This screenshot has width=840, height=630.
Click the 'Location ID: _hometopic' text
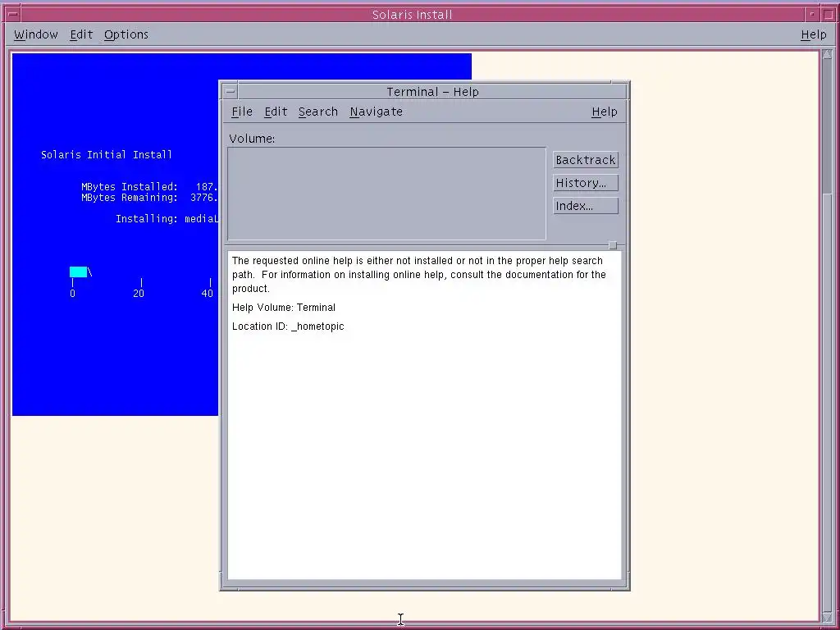pyautogui.click(x=288, y=326)
